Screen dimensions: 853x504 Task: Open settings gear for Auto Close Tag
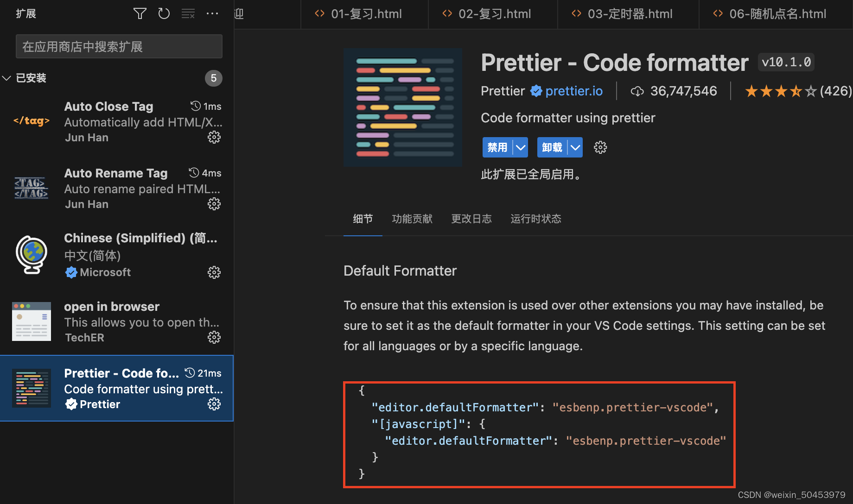click(214, 137)
